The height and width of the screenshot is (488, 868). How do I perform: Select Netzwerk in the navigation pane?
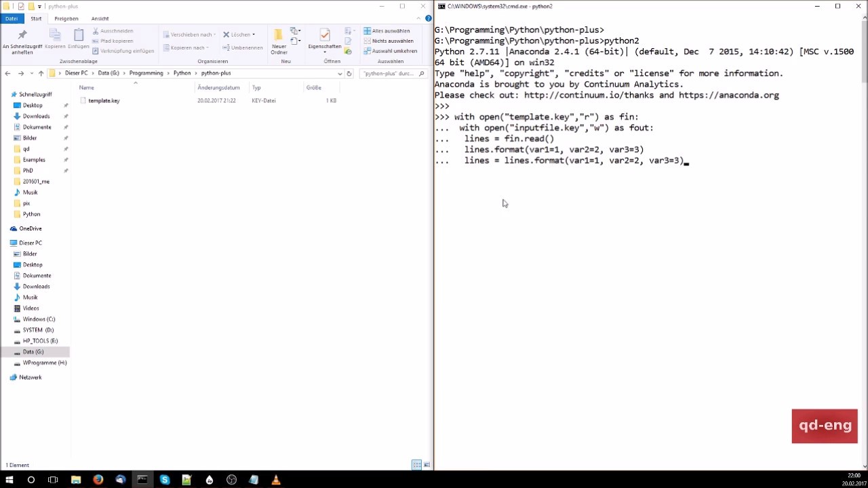tap(31, 377)
